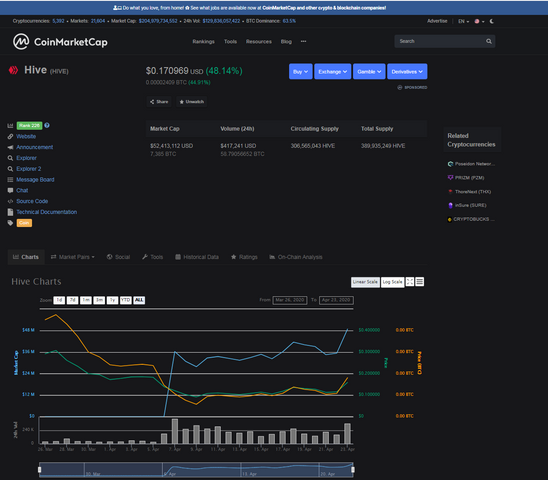Expand the Gamble dropdown button
Viewport: 548px width, 480px height.
click(369, 71)
